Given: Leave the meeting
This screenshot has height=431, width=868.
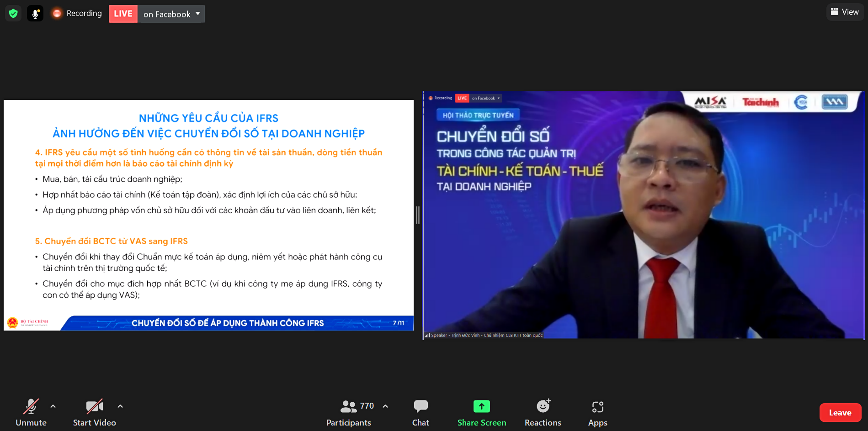Looking at the screenshot, I should (840, 413).
